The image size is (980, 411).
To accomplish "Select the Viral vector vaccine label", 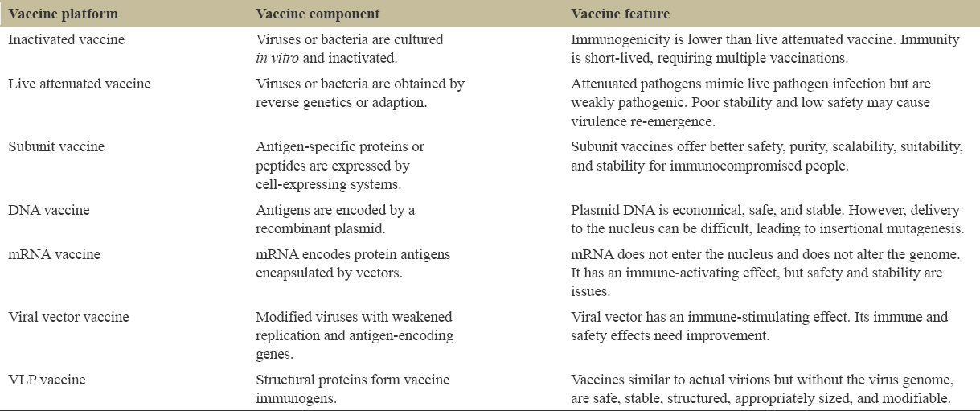I will tap(68, 317).
